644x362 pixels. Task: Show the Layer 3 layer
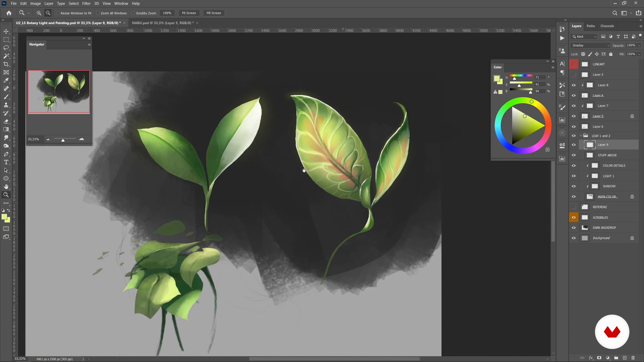574,75
